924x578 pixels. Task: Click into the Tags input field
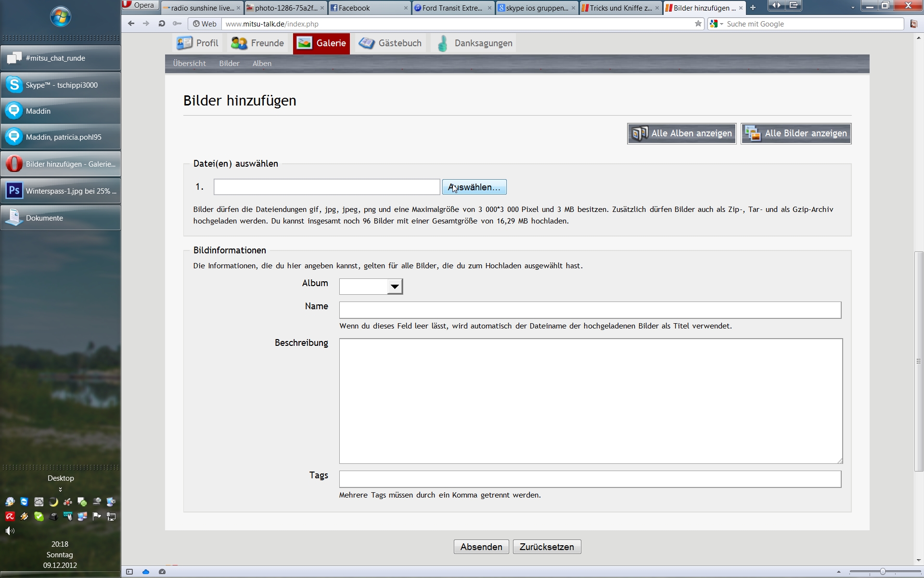[590, 479]
